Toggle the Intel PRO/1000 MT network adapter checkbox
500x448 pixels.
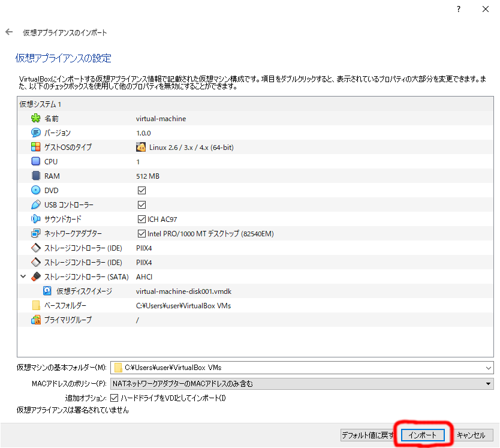141,233
